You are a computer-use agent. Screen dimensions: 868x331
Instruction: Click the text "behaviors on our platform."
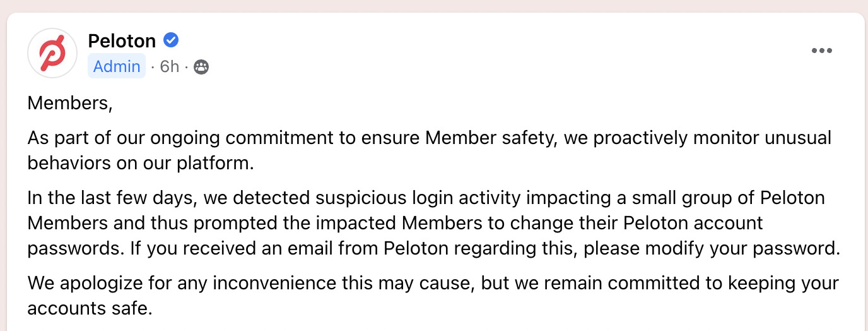tap(141, 163)
